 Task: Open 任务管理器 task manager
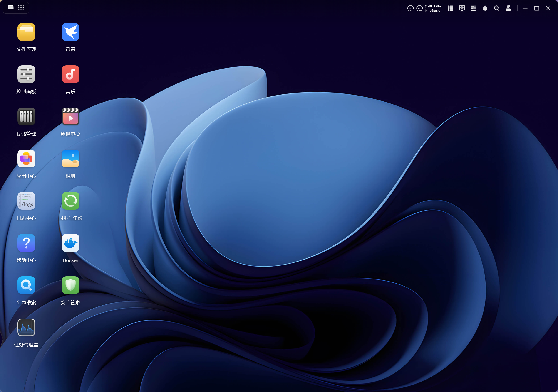click(26, 328)
